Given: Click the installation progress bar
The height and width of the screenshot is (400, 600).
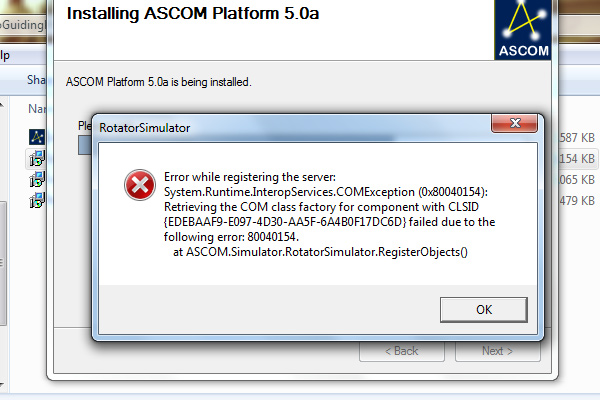Looking at the screenshot, I should pyautogui.click(x=85, y=145).
